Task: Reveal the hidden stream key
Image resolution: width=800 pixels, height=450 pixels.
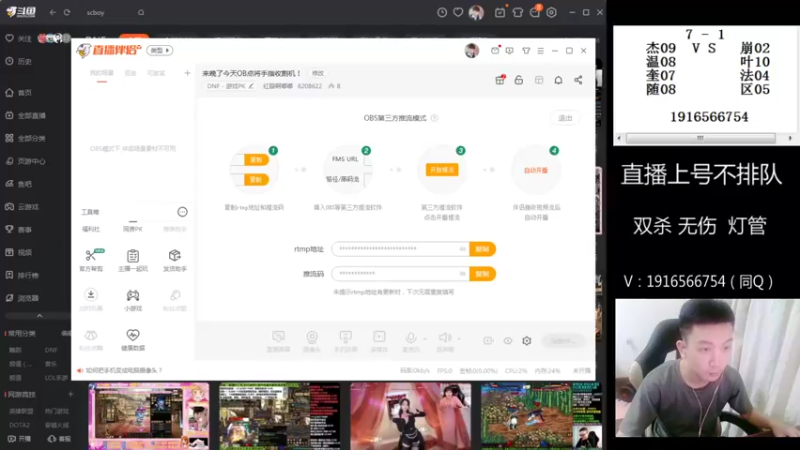Action: click(462, 274)
